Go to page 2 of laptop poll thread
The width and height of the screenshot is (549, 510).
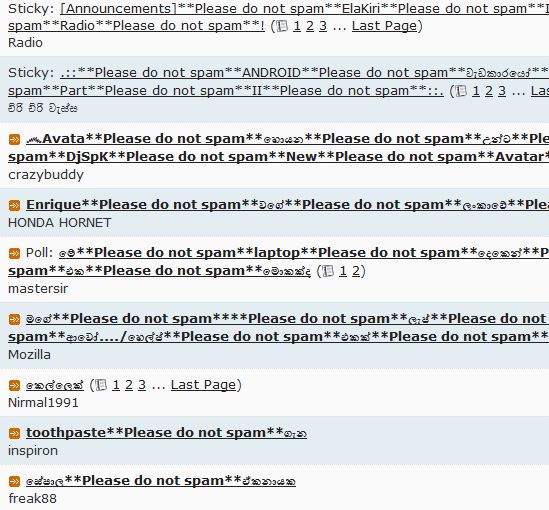coord(356,271)
